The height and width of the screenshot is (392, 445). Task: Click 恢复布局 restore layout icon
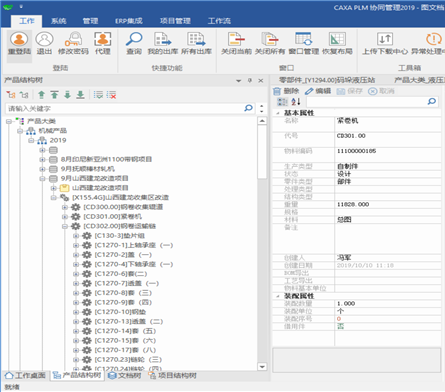[337, 43]
